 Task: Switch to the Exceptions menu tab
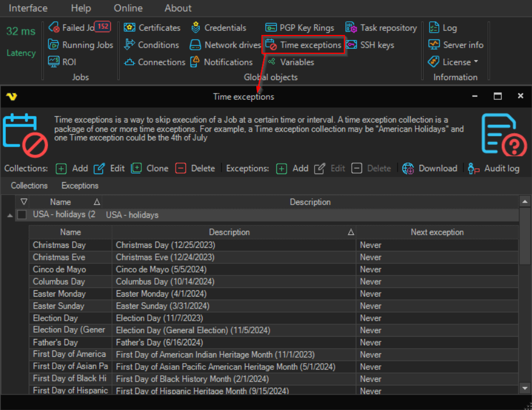click(80, 186)
